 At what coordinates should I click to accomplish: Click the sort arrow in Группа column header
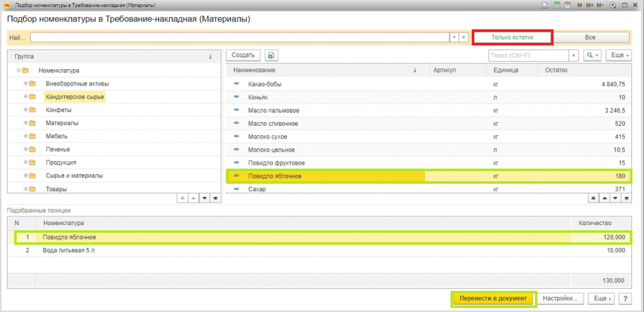coord(210,57)
